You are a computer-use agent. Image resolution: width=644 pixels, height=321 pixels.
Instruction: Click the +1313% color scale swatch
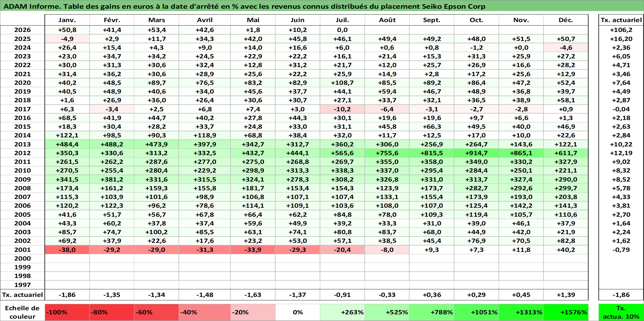tap(521, 312)
